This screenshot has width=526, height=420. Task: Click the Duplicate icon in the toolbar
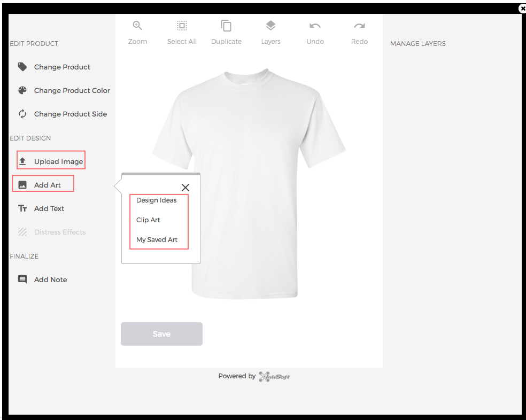[x=226, y=25]
